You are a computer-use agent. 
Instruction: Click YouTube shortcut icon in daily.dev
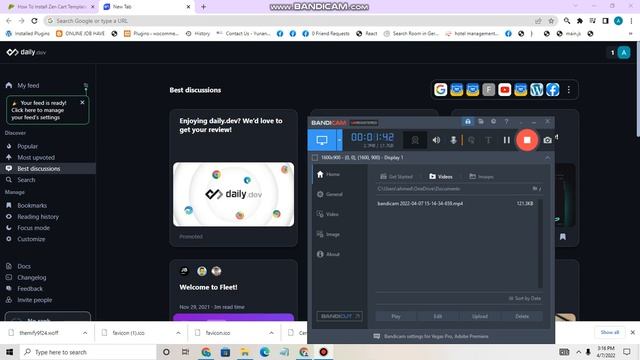click(504, 89)
